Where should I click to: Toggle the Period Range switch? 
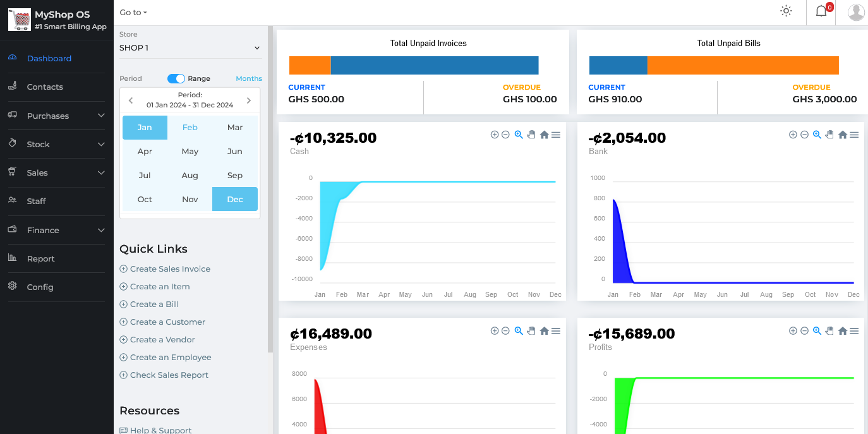(x=176, y=78)
